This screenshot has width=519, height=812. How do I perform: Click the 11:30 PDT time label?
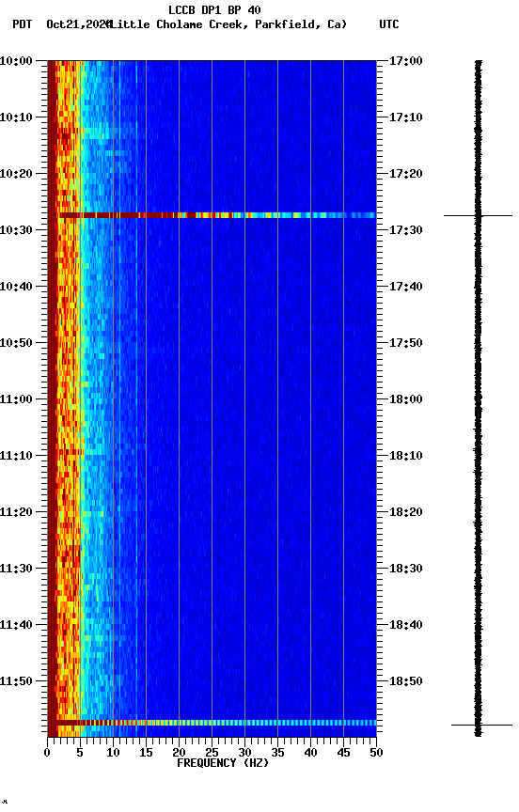16,569
